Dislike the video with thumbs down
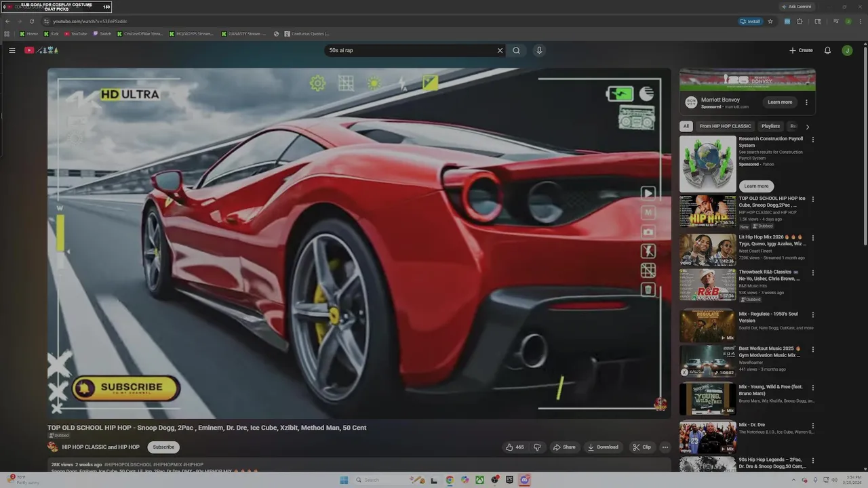 coord(537,447)
